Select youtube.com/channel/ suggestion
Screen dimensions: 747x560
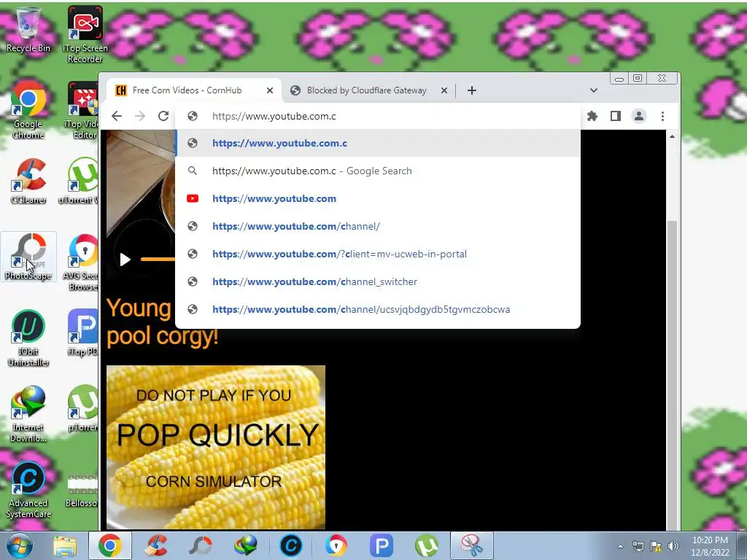378,226
